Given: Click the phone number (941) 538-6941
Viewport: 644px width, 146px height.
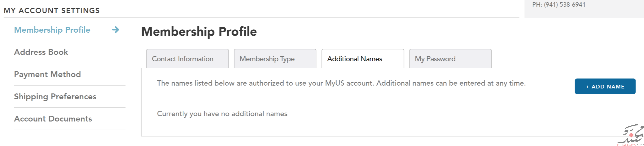Looking at the screenshot, I should coord(565,5).
